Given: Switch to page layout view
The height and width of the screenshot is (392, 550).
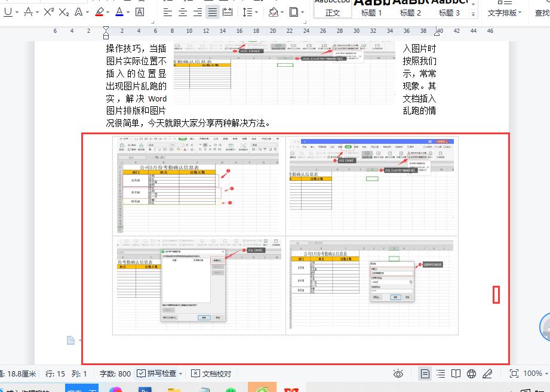Looking at the screenshot, I should pyautogui.click(x=425, y=374).
